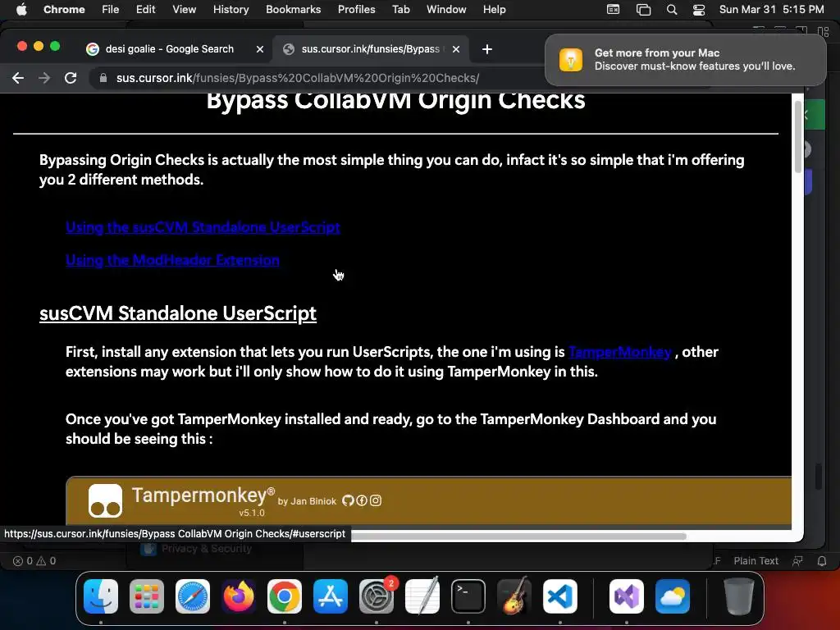Viewport: 840px width, 630px height.
Task: Open the View menu
Action: click(184, 10)
